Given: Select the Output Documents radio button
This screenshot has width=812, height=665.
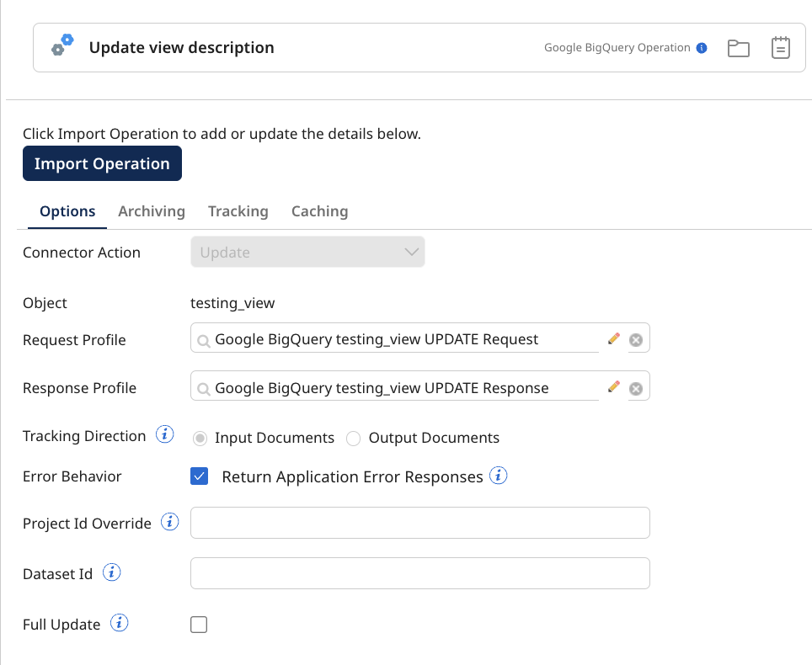Looking at the screenshot, I should (353, 438).
